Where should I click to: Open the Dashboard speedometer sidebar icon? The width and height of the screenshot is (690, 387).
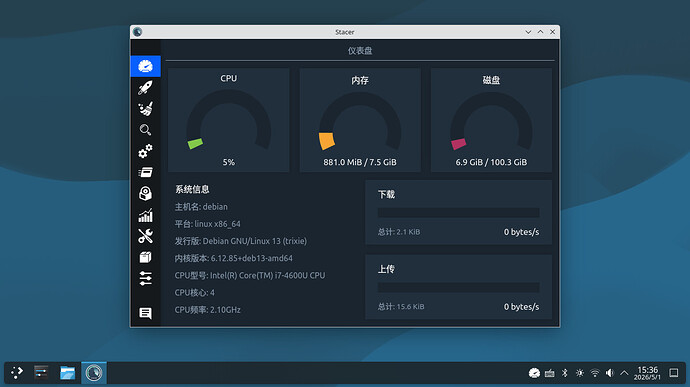(x=145, y=66)
